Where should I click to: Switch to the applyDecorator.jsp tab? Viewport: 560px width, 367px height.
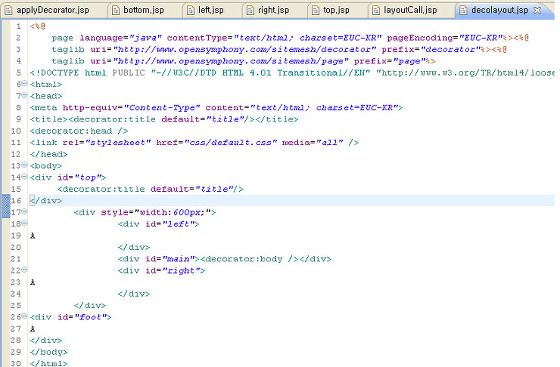(53, 10)
